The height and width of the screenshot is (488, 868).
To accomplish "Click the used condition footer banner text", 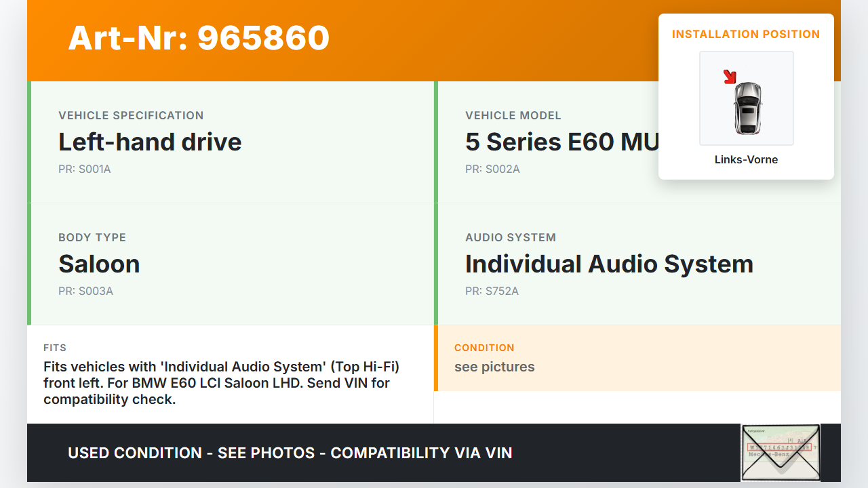I will point(290,453).
